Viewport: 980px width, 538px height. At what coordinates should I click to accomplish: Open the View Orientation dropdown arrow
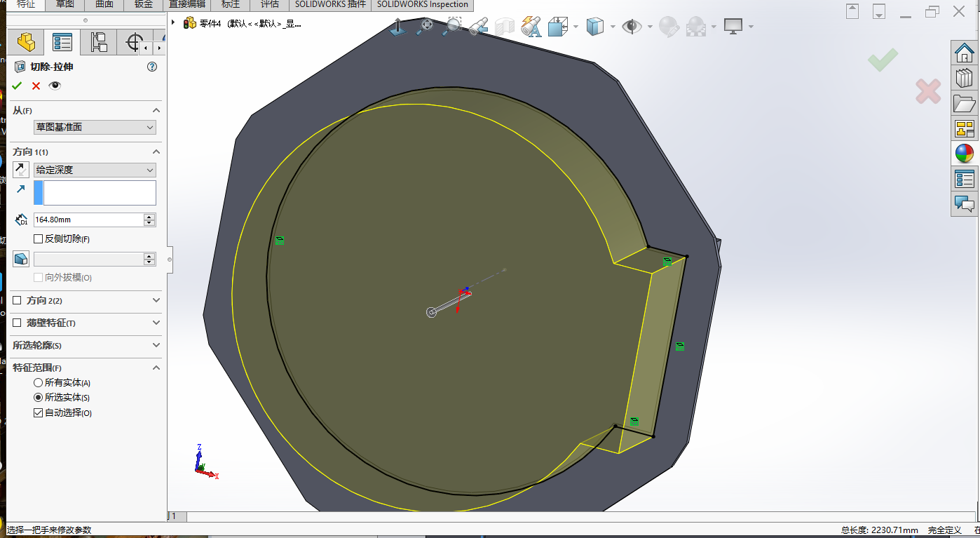(x=576, y=27)
